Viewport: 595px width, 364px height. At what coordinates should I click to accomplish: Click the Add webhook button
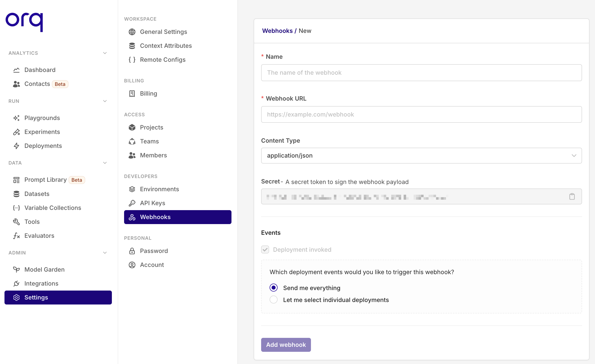click(x=286, y=345)
